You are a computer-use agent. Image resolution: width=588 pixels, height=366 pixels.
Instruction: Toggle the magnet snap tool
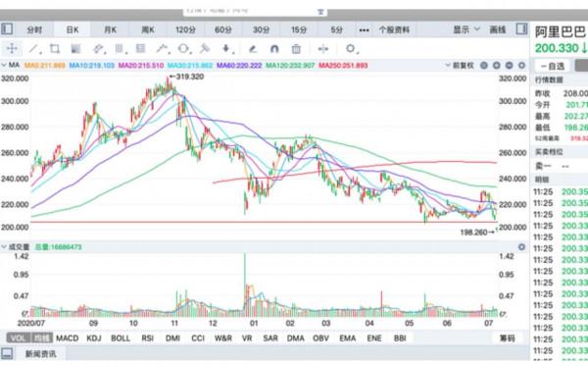pyautogui.click(x=274, y=49)
